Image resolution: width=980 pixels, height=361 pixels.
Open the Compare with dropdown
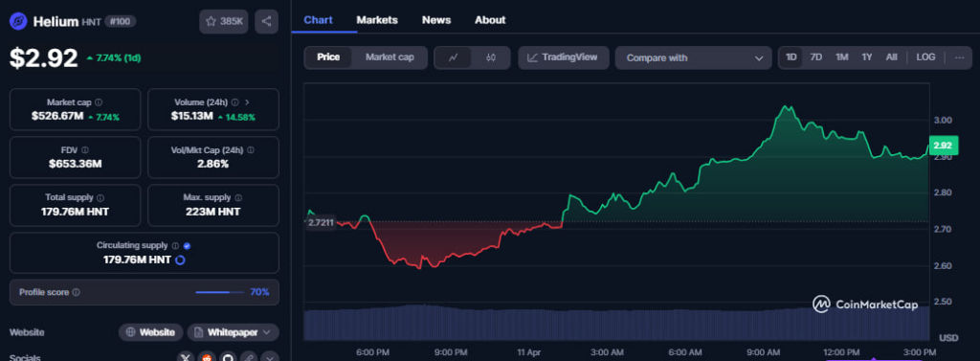point(694,57)
